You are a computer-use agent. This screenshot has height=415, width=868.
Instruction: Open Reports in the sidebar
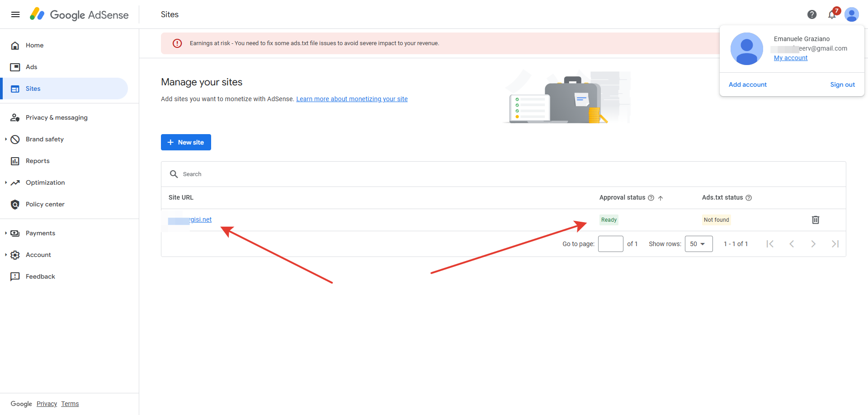[x=64, y=161]
